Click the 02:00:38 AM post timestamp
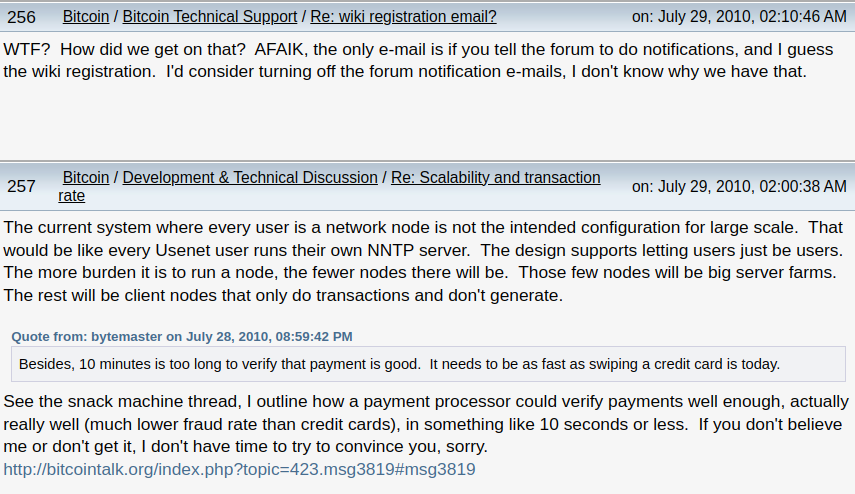The width and height of the screenshot is (855, 494). tap(739, 186)
